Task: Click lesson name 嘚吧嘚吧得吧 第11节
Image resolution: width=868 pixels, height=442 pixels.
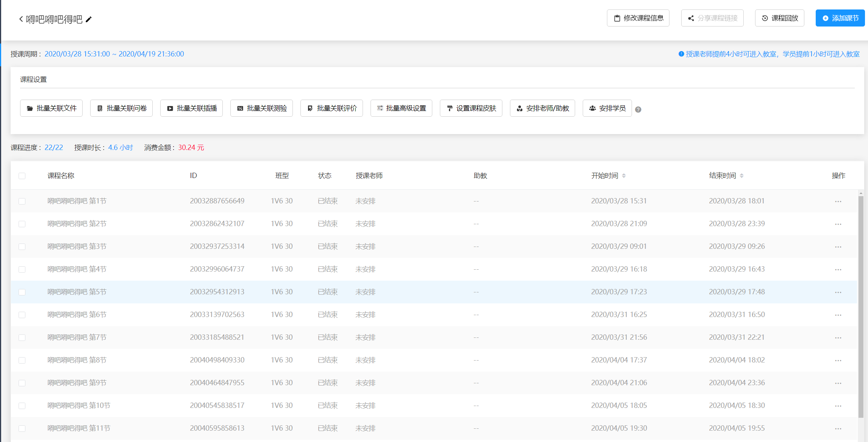Action: pos(79,428)
